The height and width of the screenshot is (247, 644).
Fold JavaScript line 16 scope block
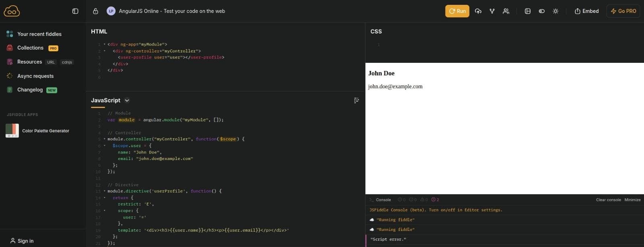point(105,211)
